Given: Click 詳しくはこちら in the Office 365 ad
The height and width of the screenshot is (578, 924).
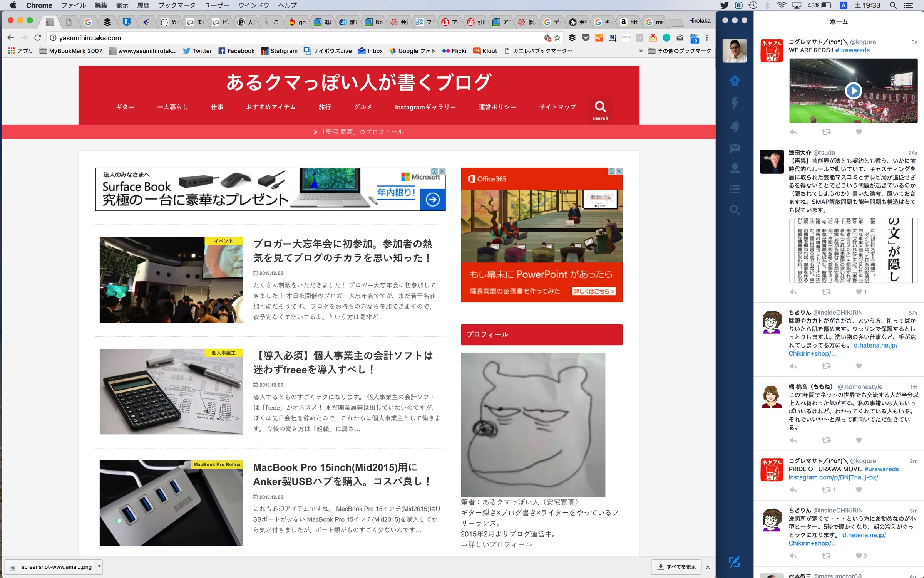Looking at the screenshot, I should [594, 291].
